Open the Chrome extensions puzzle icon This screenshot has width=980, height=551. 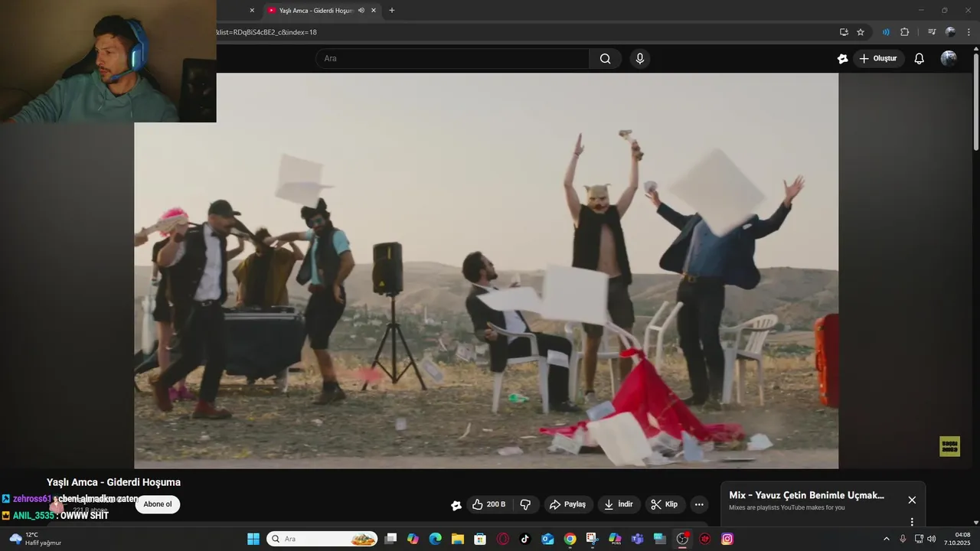coord(904,32)
